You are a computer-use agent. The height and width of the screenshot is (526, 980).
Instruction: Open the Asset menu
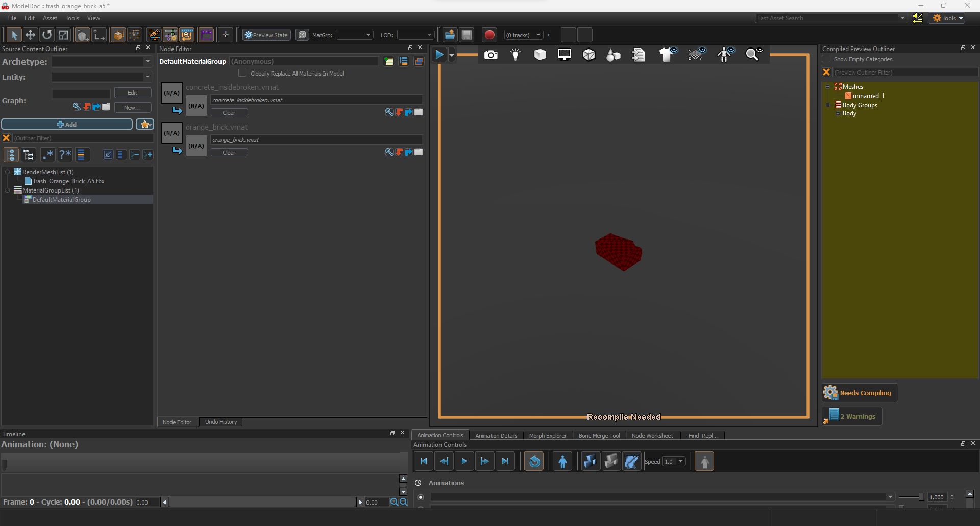click(50, 18)
